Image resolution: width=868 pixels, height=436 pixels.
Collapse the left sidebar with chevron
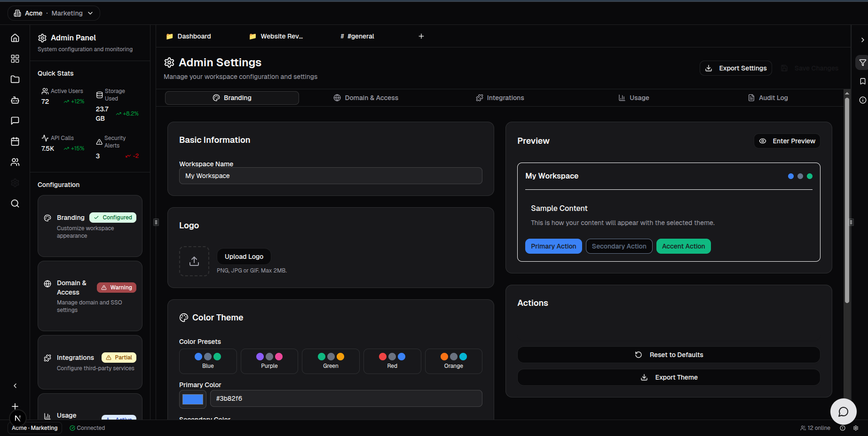15,386
